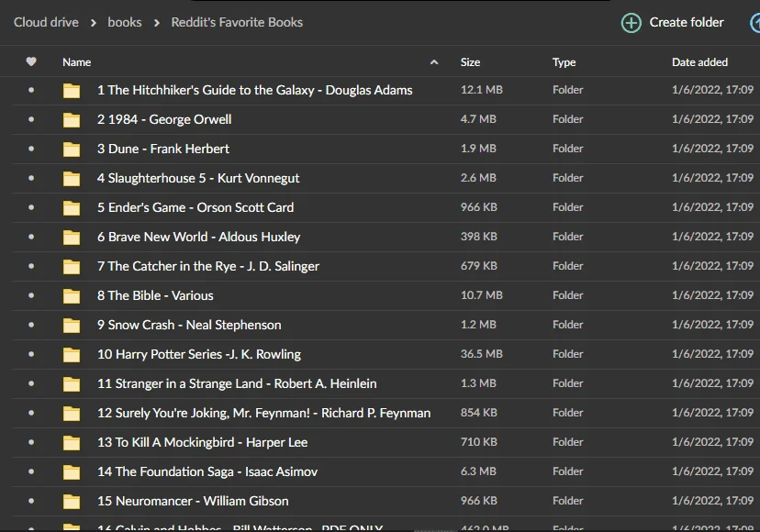Open folder icon for The Hitchhiker's Guide row
This screenshot has height=532, width=760.
tap(72, 91)
